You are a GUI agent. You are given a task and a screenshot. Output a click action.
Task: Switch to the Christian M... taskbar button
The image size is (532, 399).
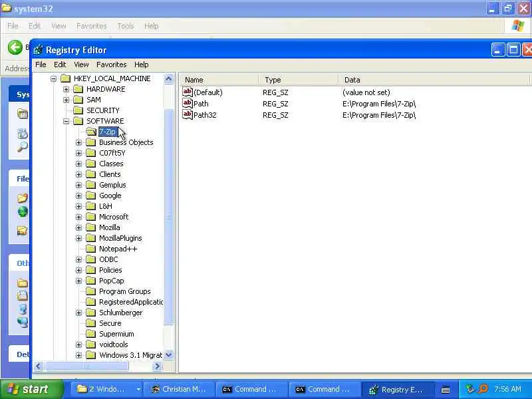[179, 389]
